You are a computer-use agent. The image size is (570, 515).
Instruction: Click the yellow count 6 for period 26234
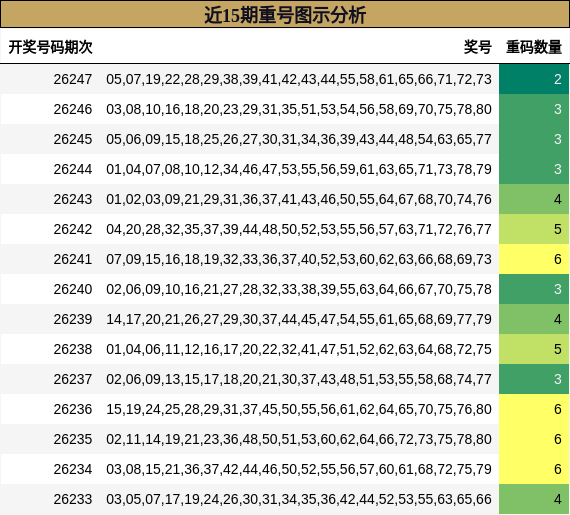534,469
